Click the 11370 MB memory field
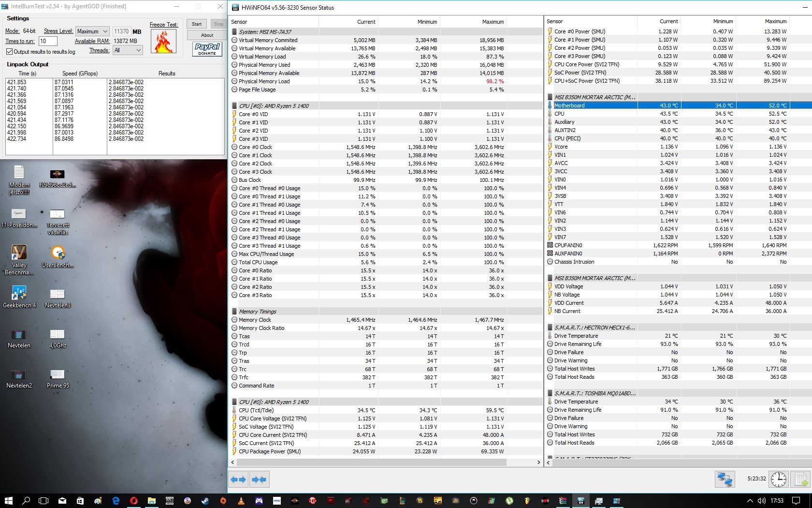Image resolution: width=812 pixels, height=508 pixels. pos(121,31)
